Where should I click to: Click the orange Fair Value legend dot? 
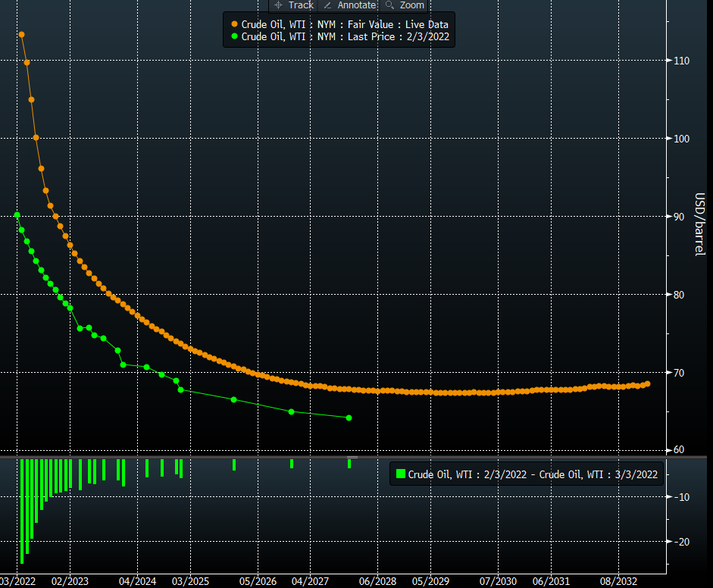coord(234,24)
